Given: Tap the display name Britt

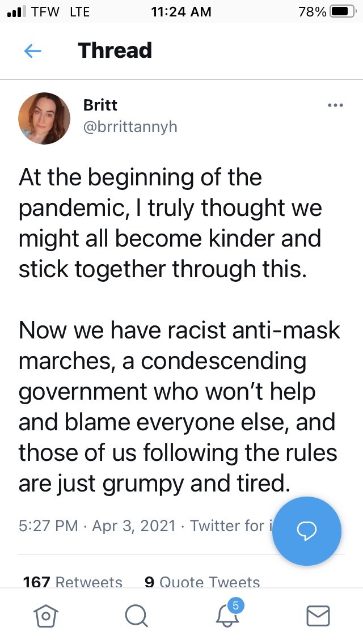Looking at the screenshot, I should point(99,105).
